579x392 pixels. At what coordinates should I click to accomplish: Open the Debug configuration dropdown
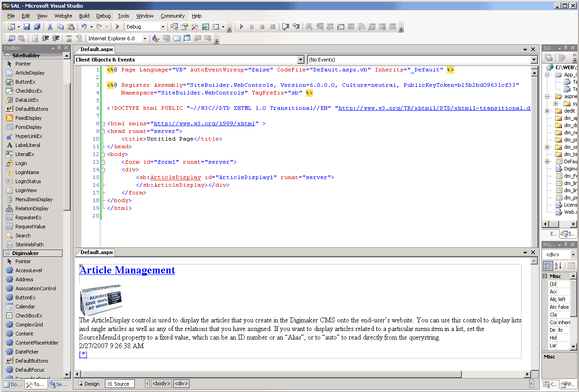(x=163, y=27)
